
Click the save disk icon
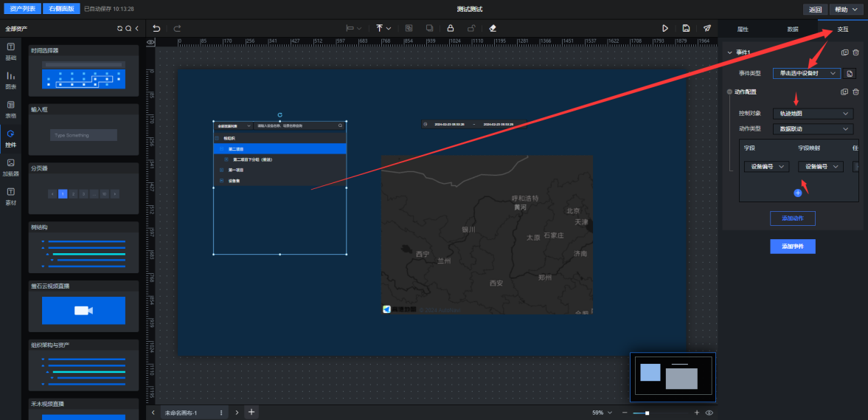[686, 28]
